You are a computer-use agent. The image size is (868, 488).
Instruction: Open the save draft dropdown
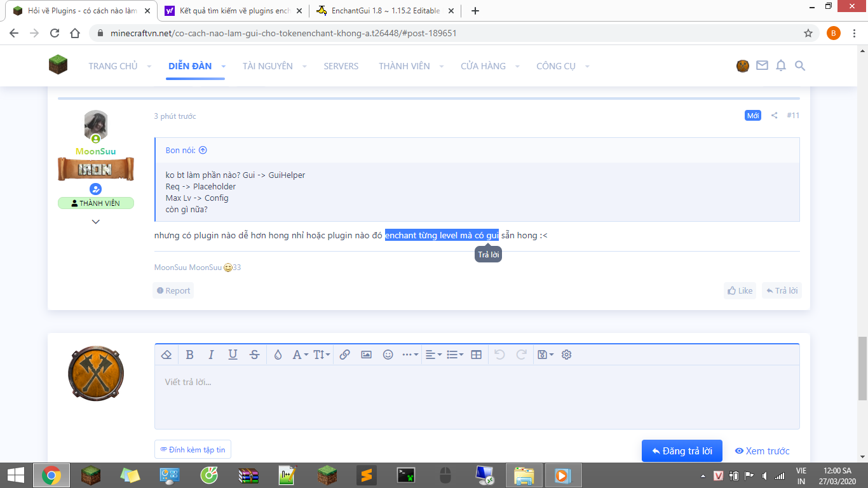545,355
